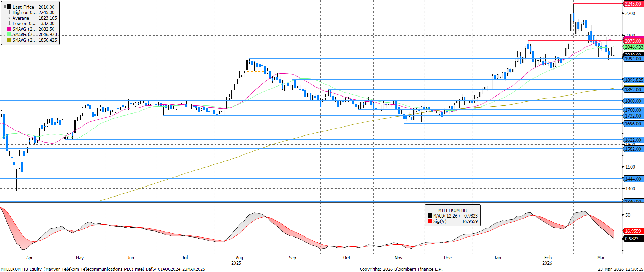Image resolution: width=644 pixels, height=272 pixels.
Task: Click the panel divider between price and MACD
Action: [x=322, y=203]
